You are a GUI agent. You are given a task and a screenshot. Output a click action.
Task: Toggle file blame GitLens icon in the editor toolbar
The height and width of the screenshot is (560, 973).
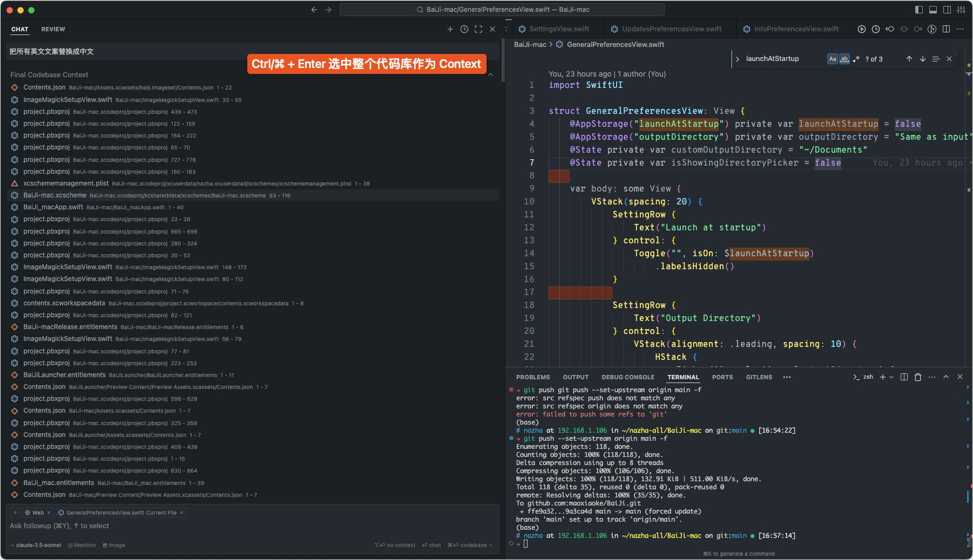pos(932,29)
